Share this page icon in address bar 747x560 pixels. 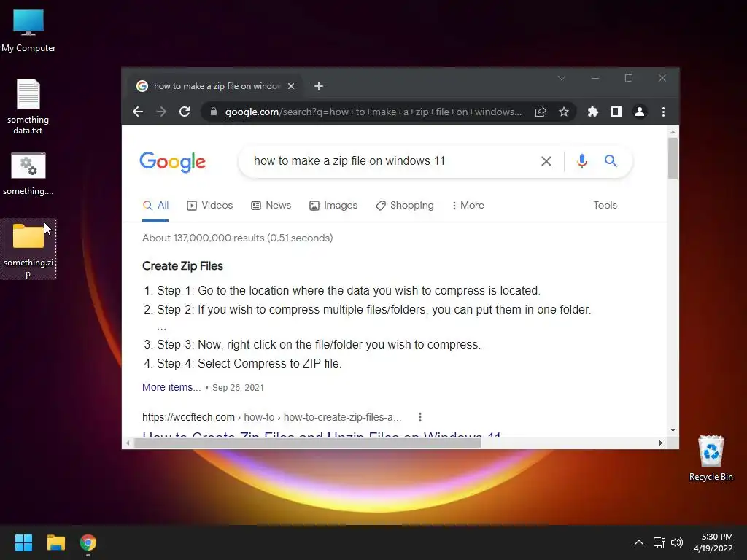tap(541, 112)
